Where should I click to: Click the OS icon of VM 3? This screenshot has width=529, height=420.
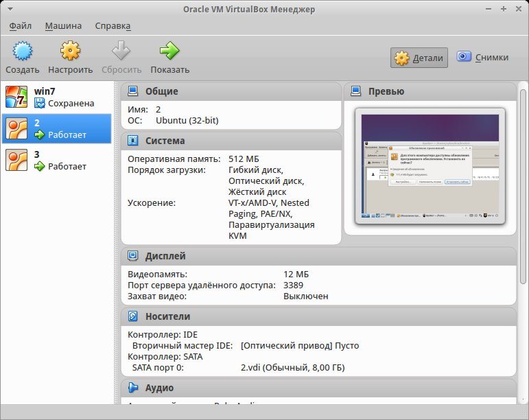point(16,160)
